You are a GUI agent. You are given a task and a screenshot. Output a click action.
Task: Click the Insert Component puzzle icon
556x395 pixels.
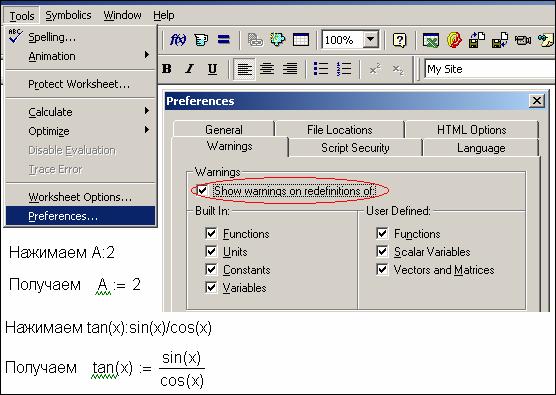pos(277,40)
